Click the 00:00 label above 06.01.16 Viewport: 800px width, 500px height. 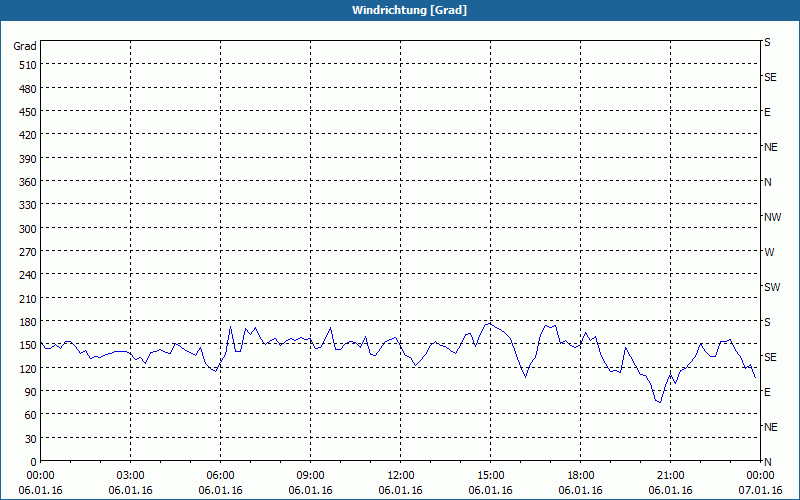pyautogui.click(x=40, y=476)
